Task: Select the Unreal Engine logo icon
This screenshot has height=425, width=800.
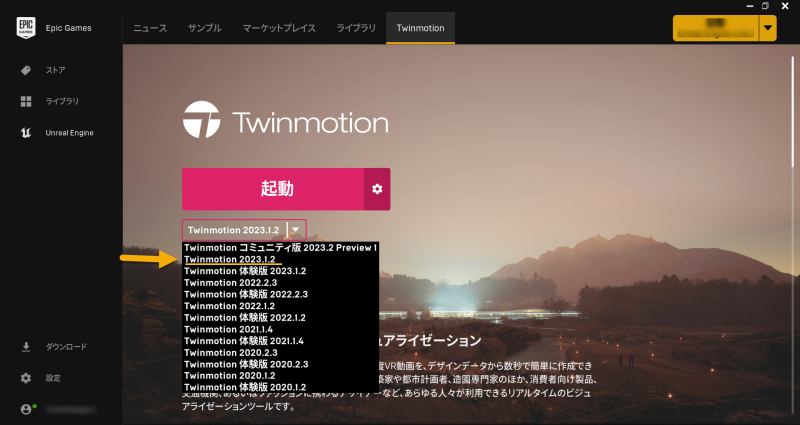Action: click(x=26, y=133)
